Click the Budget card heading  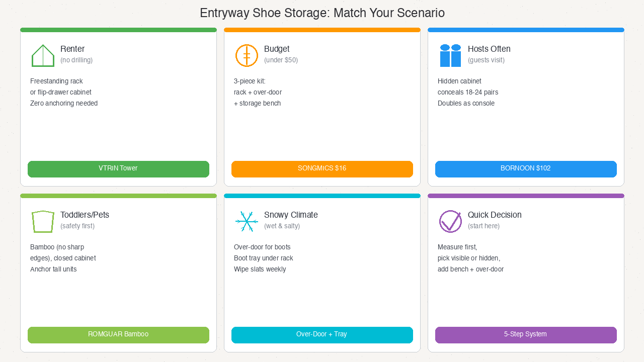[x=277, y=49]
